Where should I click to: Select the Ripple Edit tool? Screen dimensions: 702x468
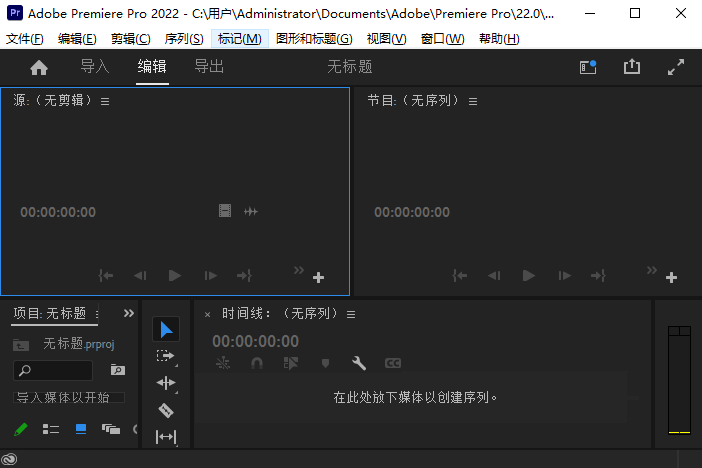166,383
